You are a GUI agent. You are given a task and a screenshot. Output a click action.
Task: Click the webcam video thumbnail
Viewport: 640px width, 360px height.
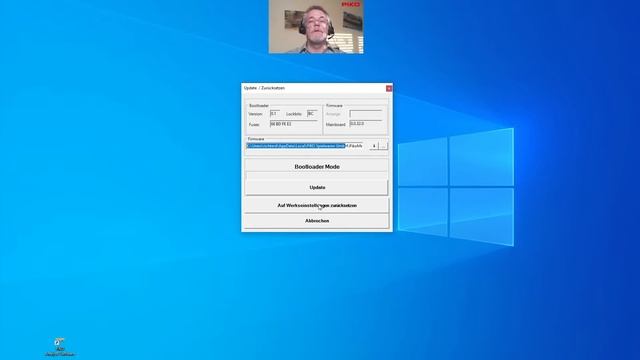coord(316,27)
